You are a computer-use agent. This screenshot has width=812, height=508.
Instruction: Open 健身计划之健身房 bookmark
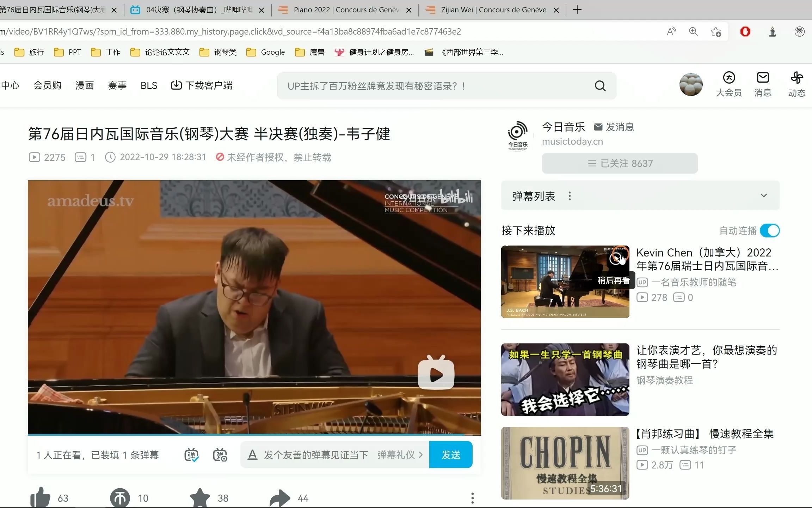point(374,52)
